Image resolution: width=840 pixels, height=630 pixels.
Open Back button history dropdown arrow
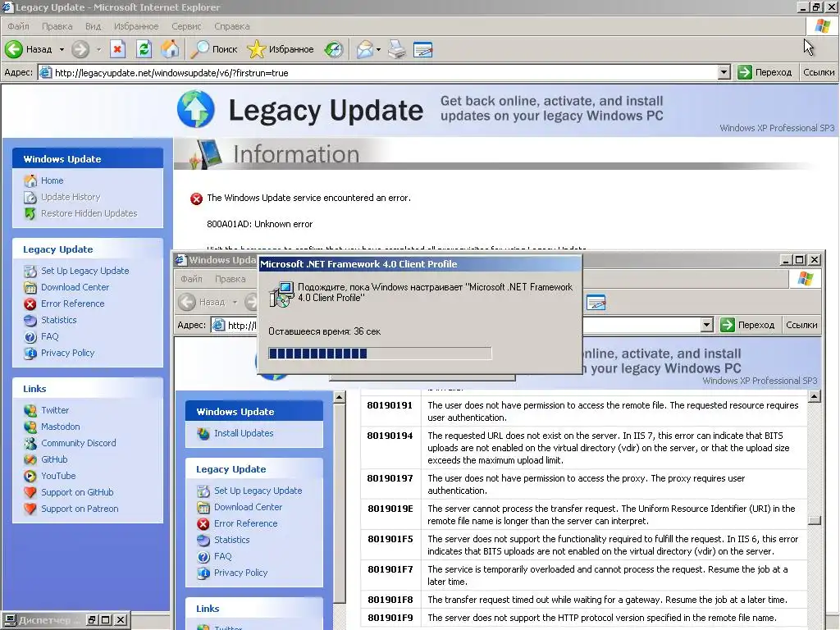tap(62, 49)
